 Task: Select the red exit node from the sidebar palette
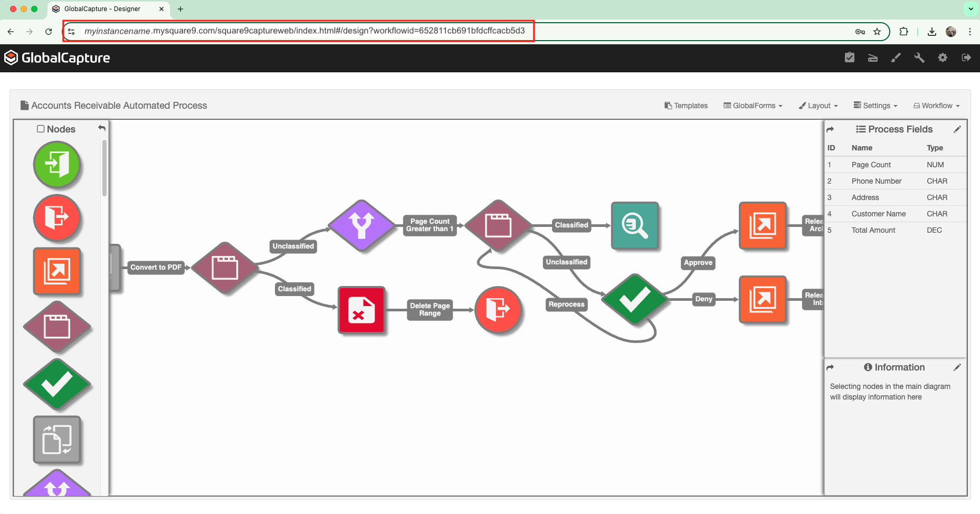[56, 218]
